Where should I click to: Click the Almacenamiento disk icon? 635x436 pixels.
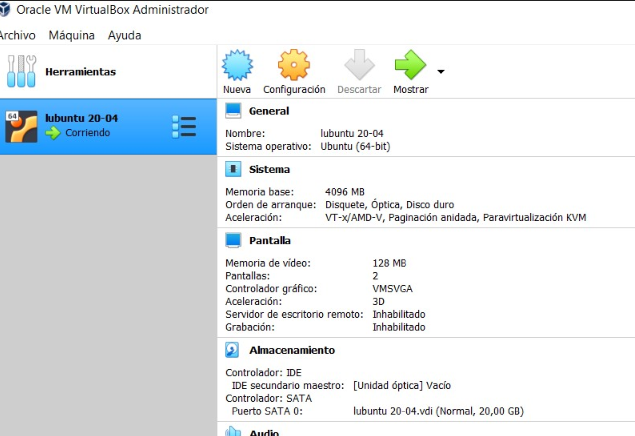coord(233,351)
